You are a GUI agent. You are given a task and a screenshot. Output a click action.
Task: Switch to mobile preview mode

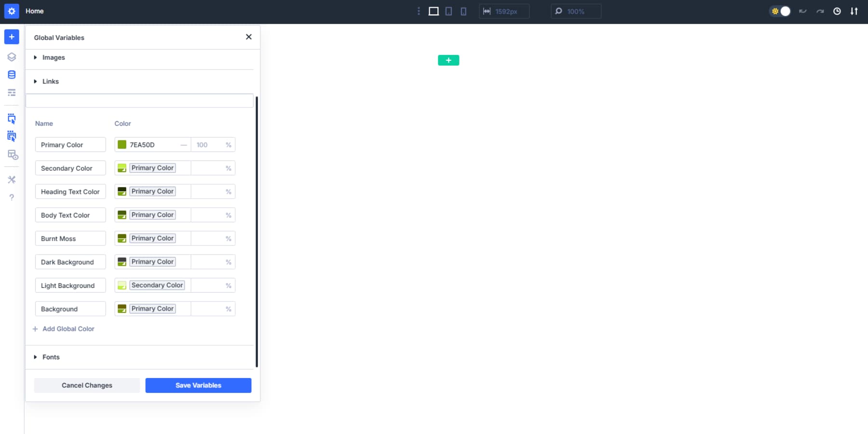click(x=463, y=11)
